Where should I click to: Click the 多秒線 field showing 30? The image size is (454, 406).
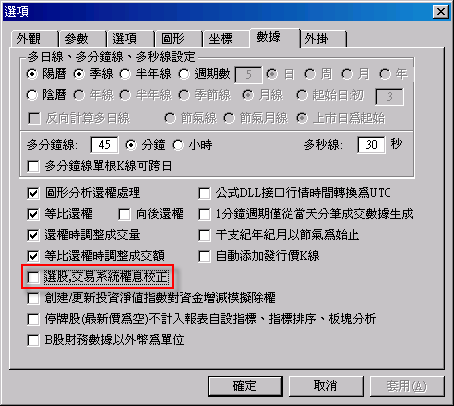point(371,145)
